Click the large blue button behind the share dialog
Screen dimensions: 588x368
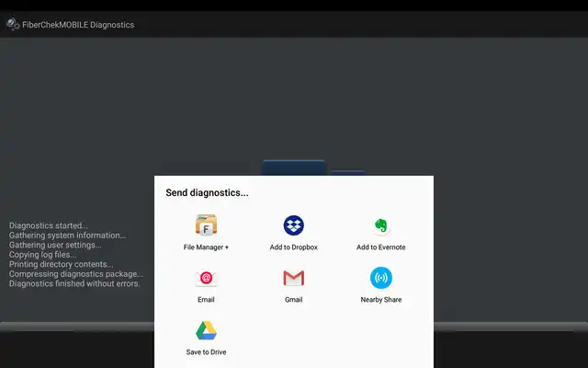(294, 167)
